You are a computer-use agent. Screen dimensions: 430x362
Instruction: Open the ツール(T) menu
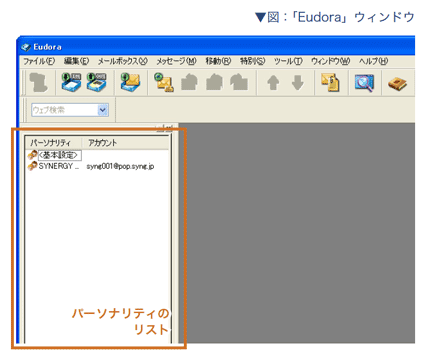[288, 61]
